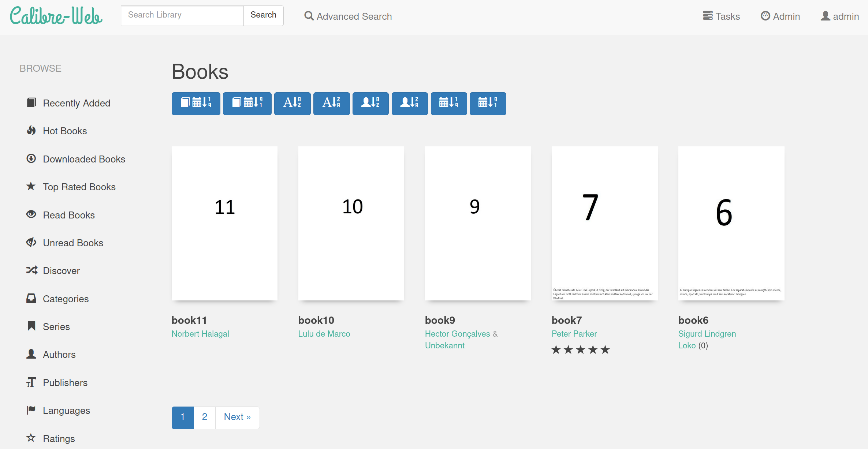Screen dimensions: 868x449
Task: Open the Admin panel
Action: [x=780, y=16]
